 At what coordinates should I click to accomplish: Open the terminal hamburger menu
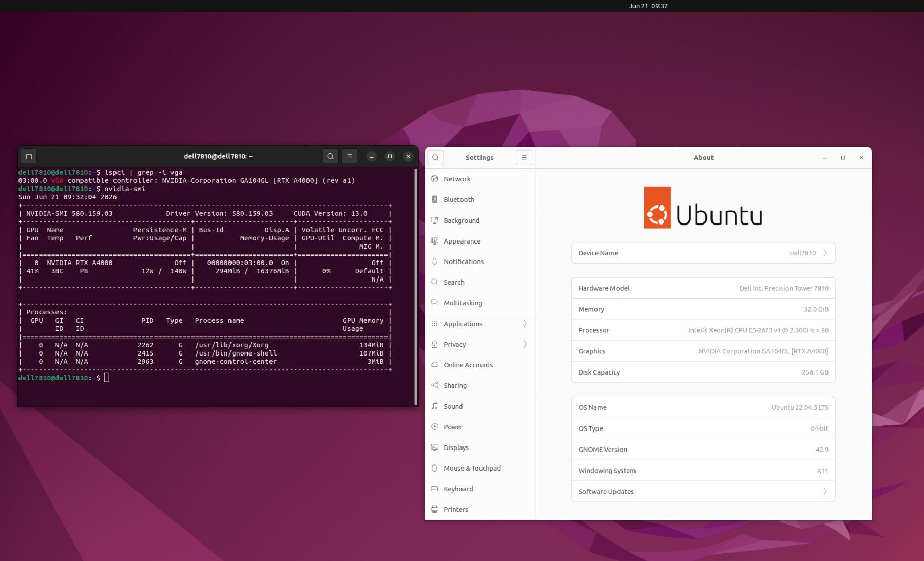pyautogui.click(x=350, y=156)
